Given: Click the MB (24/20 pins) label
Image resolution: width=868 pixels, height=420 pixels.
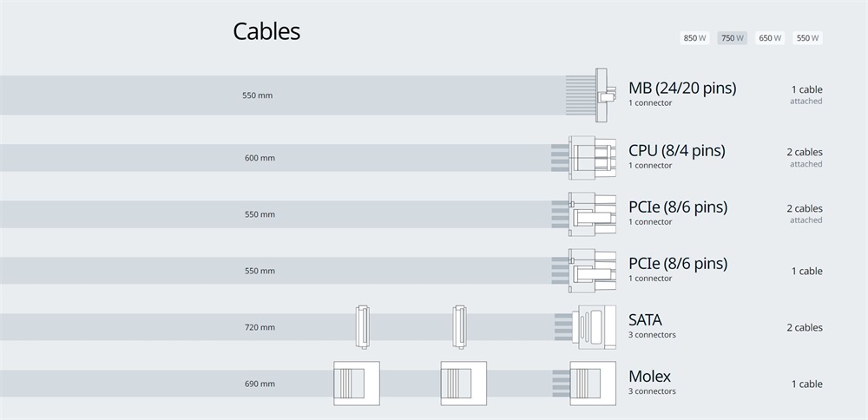Looking at the screenshot, I should click(x=682, y=88).
